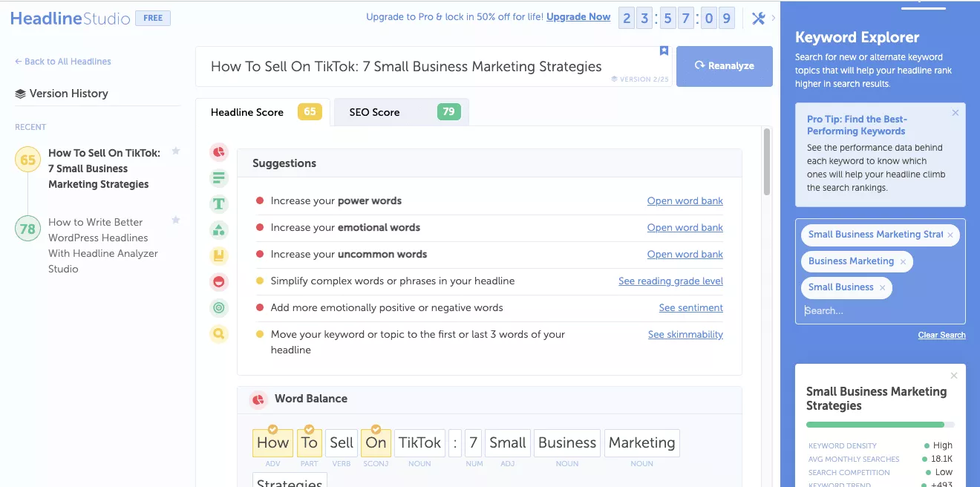Click the 'Small Business' keyword chip text
980x487 pixels.
pos(841,287)
